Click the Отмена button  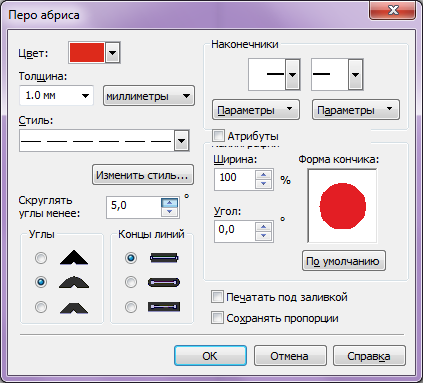[290, 356]
